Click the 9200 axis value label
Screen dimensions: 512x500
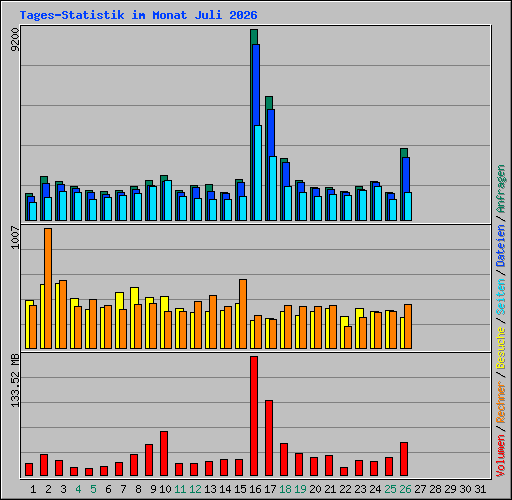tap(15, 40)
